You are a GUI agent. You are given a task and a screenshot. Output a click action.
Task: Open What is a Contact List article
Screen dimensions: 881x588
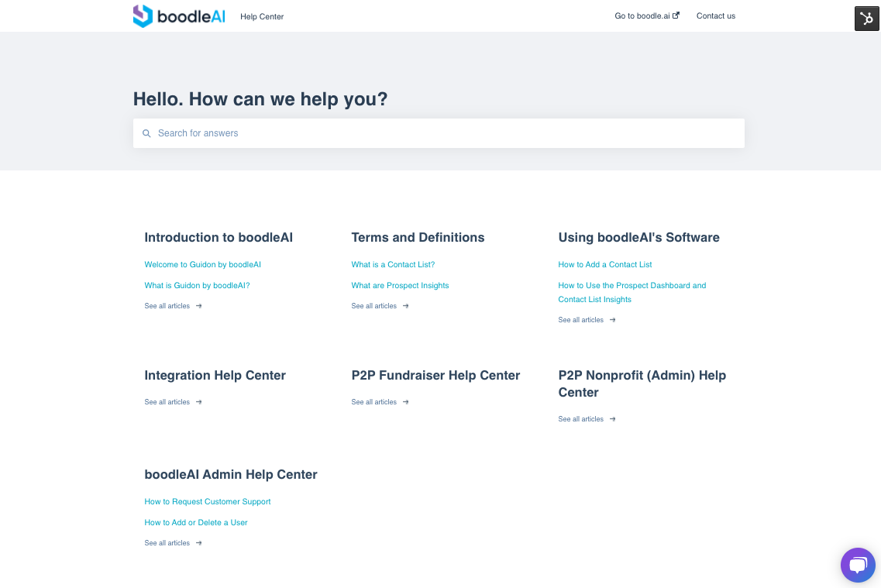[x=394, y=264]
